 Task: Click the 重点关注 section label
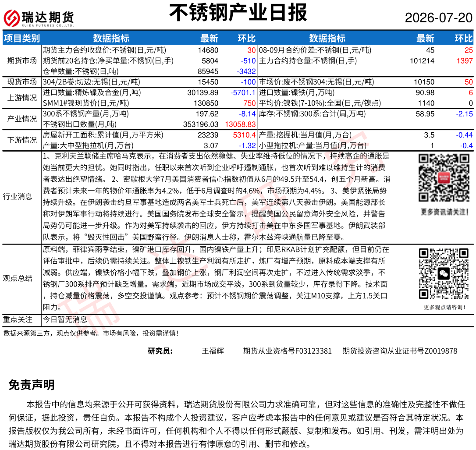(18, 319)
